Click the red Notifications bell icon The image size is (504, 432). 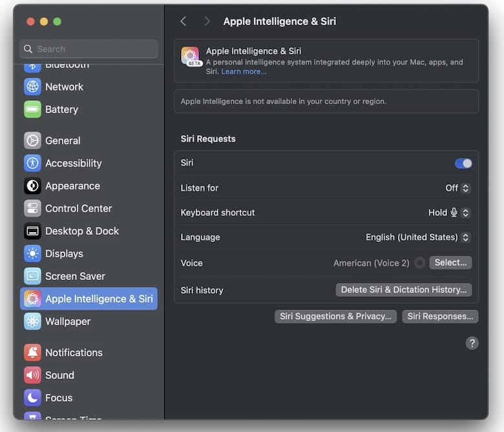click(32, 352)
